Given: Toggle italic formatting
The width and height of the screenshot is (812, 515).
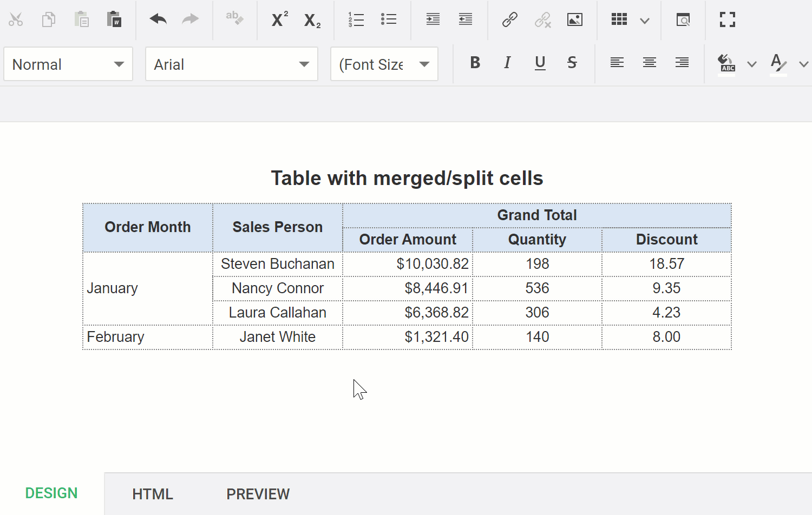Looking at the screenshot, I should click(507, 63).
